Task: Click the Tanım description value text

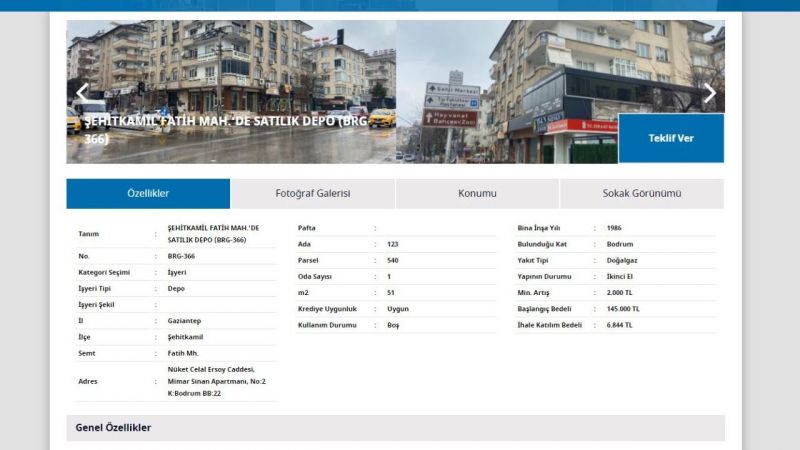Action: [x=213, y=234]
